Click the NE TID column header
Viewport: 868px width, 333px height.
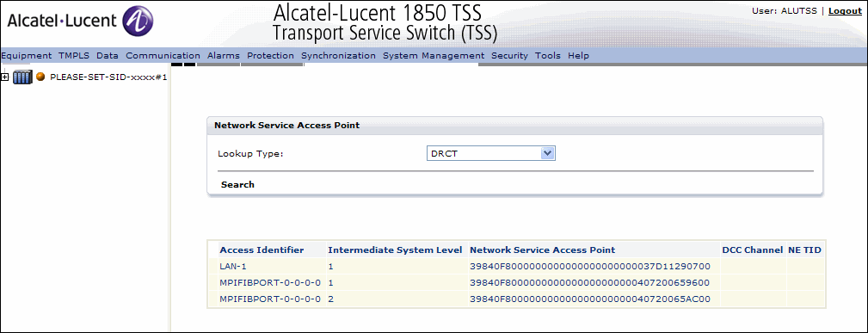tap(804, 250)
